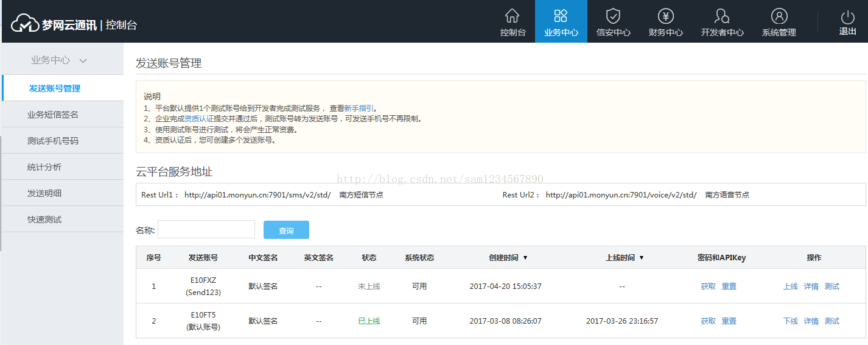Click 测试 for account E10FXZ
868x345 pixels.
tap(832, 286)
